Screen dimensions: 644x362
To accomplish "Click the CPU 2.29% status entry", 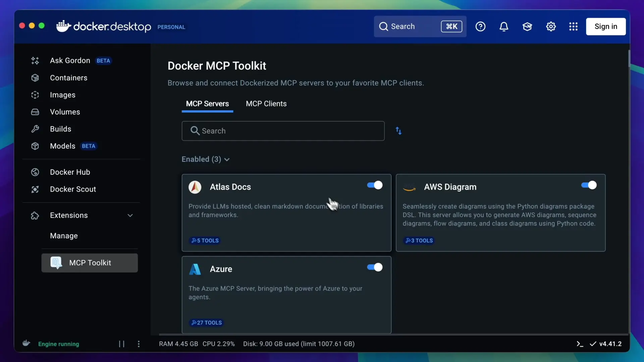I will 219,344.
